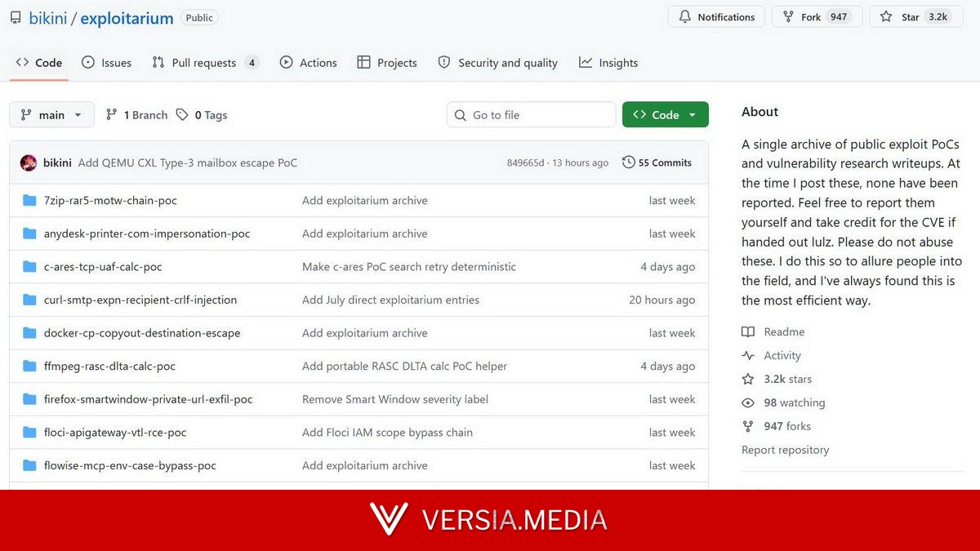Open the 1 Branch link

click(x=136, y=115)
